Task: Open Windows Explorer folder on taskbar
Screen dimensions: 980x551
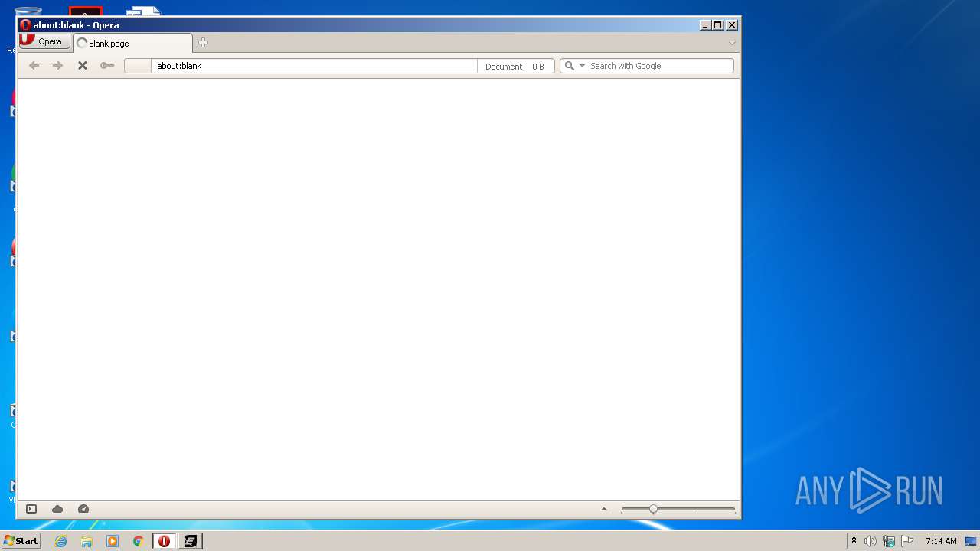Action: click(x=87, y=541)
